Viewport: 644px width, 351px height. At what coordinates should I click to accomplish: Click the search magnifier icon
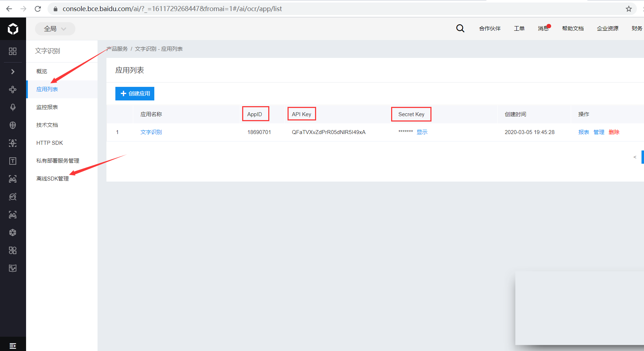(x=460, y=29)
